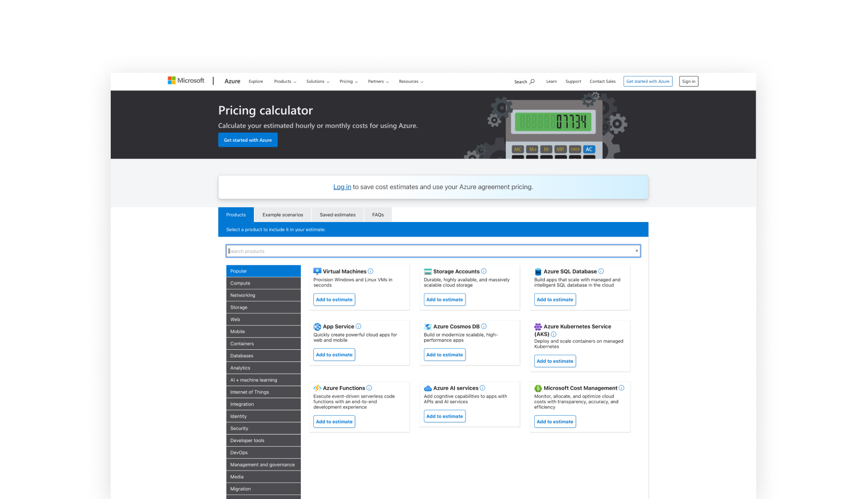Open info icon next to Microsoft Cost Management
The width and height of the screenshot is (868, 499).
point(622,388)
